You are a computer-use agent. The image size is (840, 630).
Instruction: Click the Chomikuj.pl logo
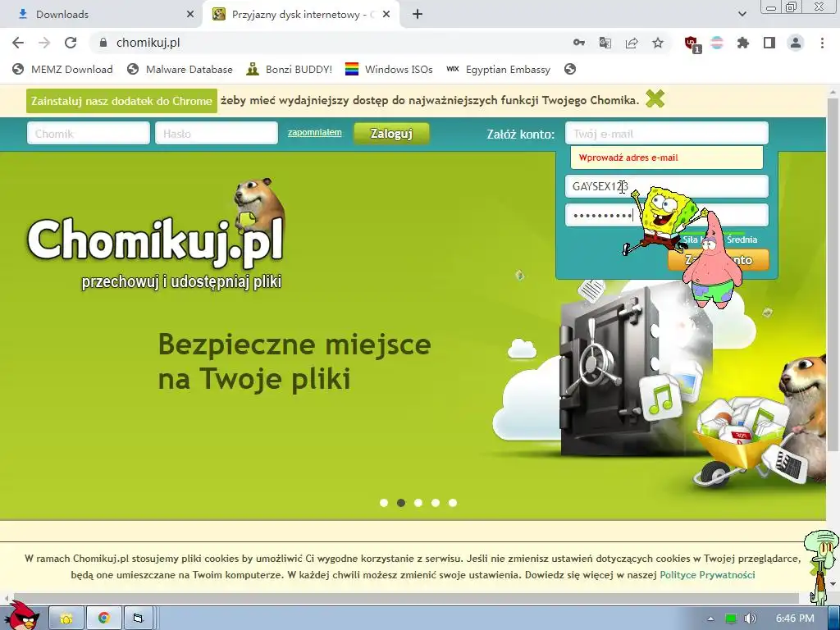click(156, 235)
